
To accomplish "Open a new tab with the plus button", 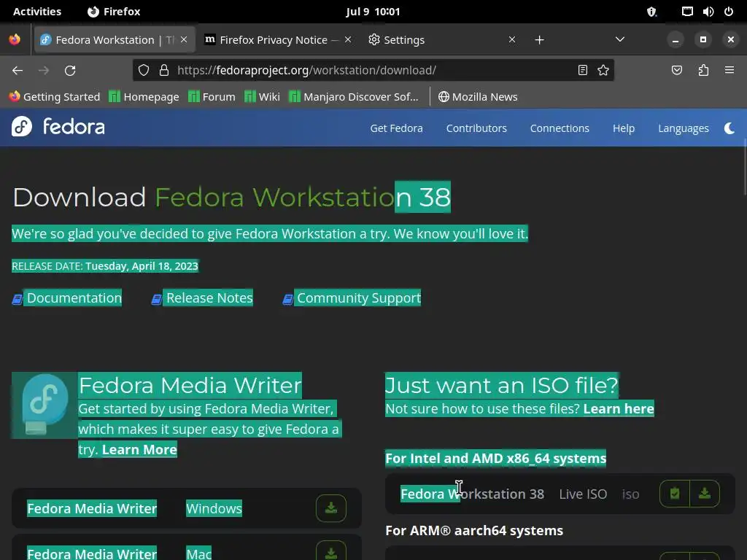I will [539, 40].
